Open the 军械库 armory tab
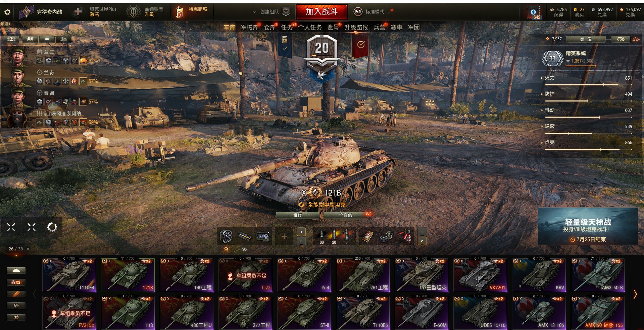The image size is (644, 330). click(249, 28)
